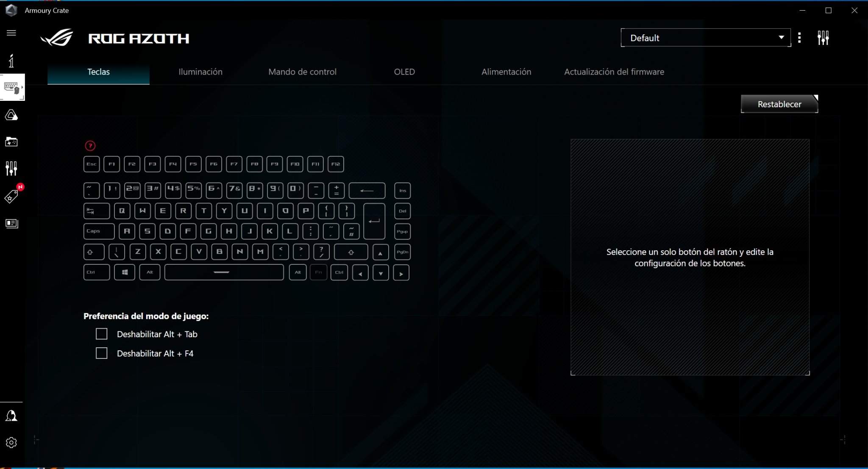Select the Right arrow key
Screen dimensions: 868x469
(x=401, y=273)
